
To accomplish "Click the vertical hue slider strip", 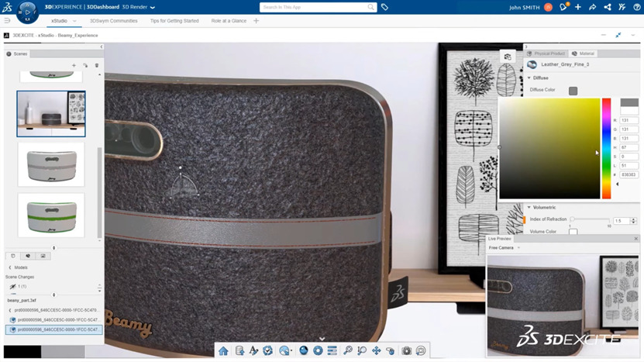I will 606,148.
